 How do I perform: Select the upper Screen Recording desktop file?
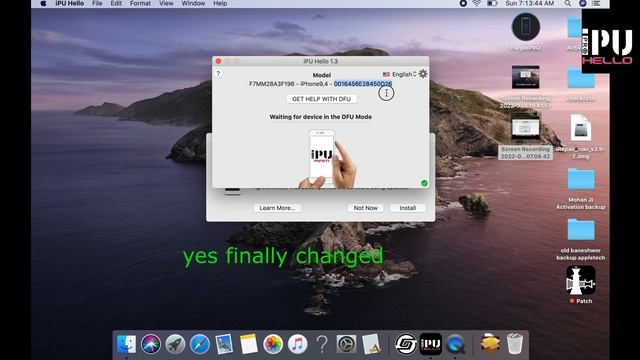(525, 77)
